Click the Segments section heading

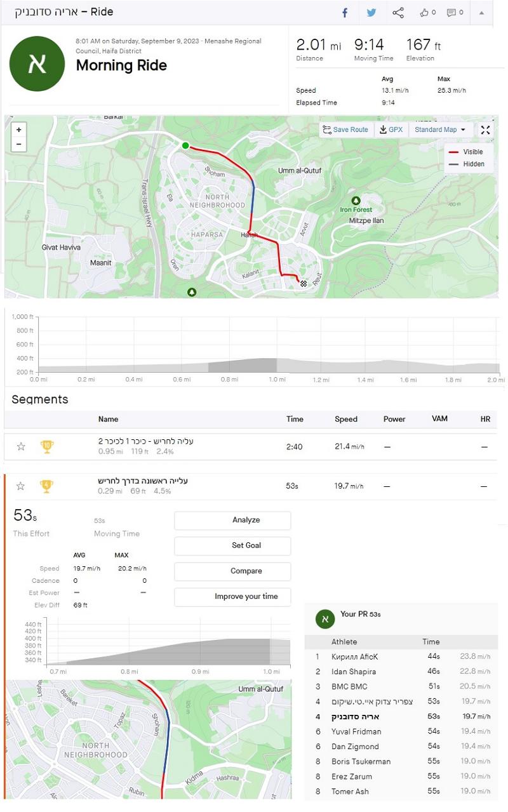click(x=40, y=399)
